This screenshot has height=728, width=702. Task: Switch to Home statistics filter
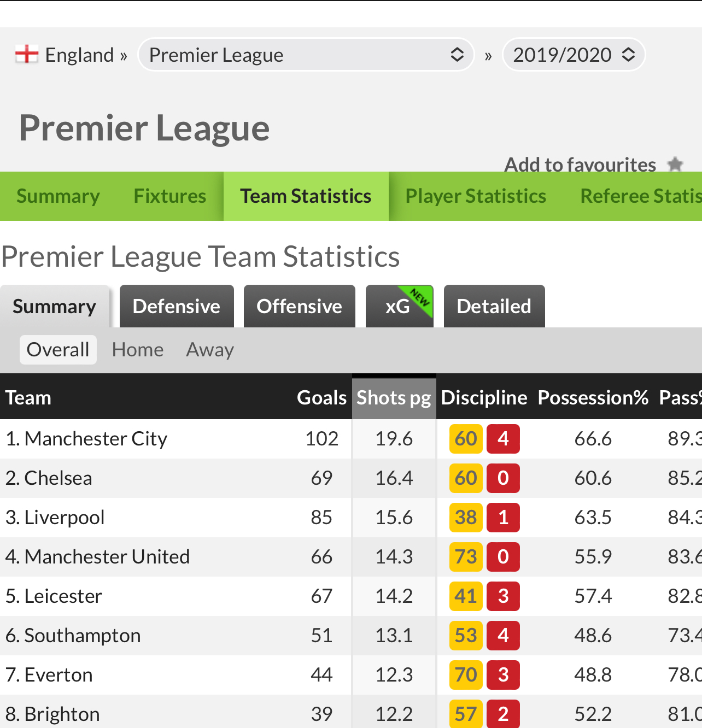138,350
